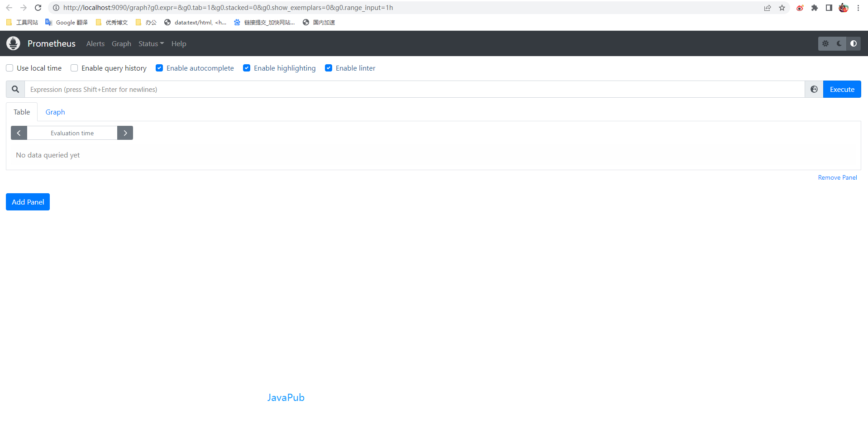Viewport: 868px width, 429px height.
Task: Click the Remove Panel link
Action: tap(837, 177)
